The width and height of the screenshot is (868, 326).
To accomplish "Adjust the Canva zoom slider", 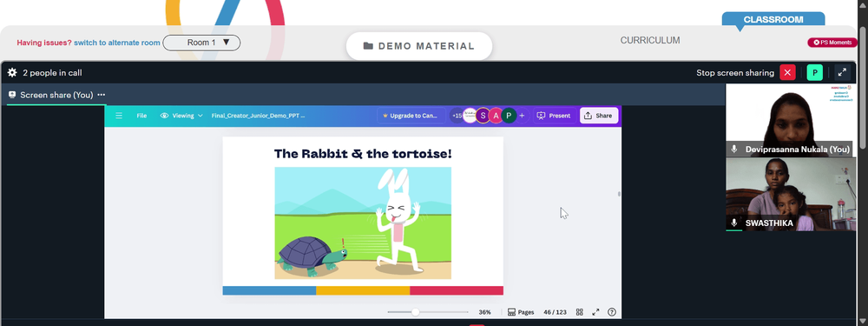I will pos(415,312).
